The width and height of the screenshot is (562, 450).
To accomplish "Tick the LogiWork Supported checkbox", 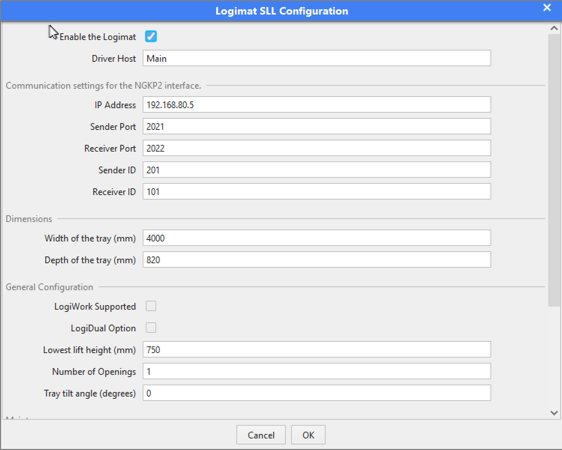I will coord(151,306).
